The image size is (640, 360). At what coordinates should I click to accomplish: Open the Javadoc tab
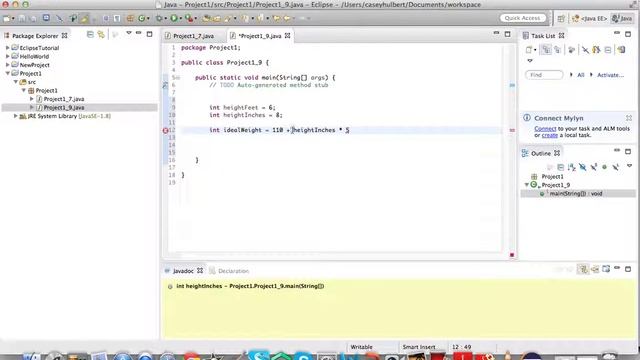point(183,271)
